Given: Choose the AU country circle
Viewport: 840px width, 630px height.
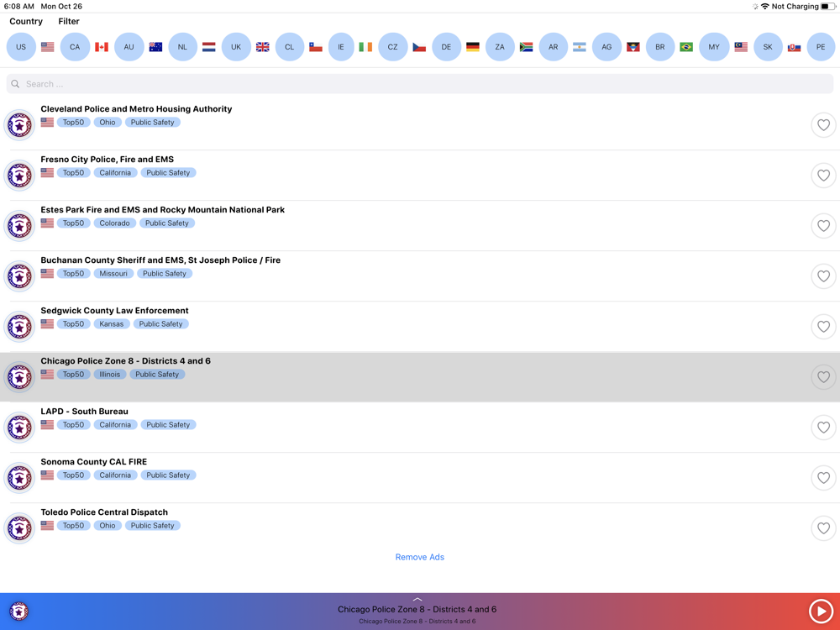Looking at the screenshot, I should 129,46.
